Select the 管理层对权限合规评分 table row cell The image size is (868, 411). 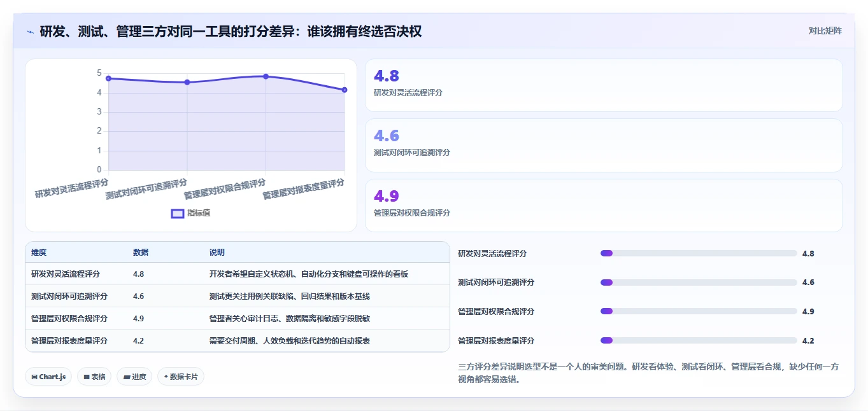coord(69,319)
